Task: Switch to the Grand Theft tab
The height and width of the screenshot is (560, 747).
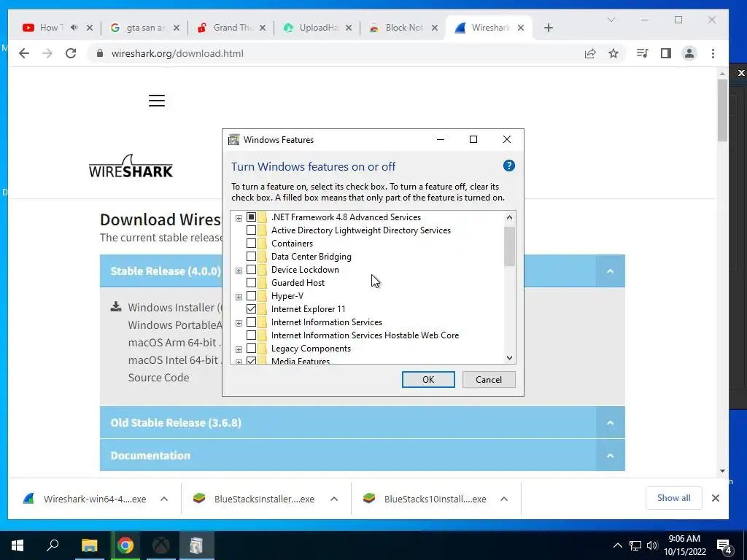Action: tap(231, 28)
